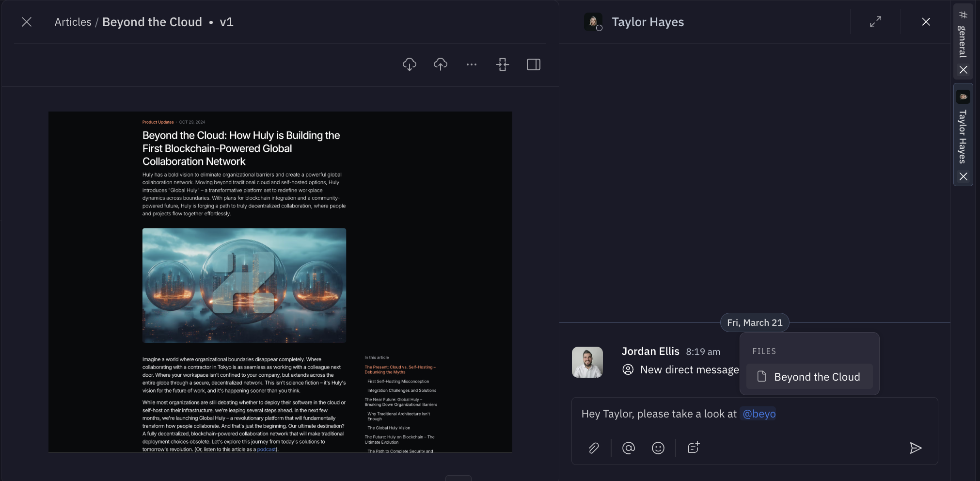Click the compare versions icon
This screenshot has height=481, width=980.
pyautogui.click(x=503, y=64)
